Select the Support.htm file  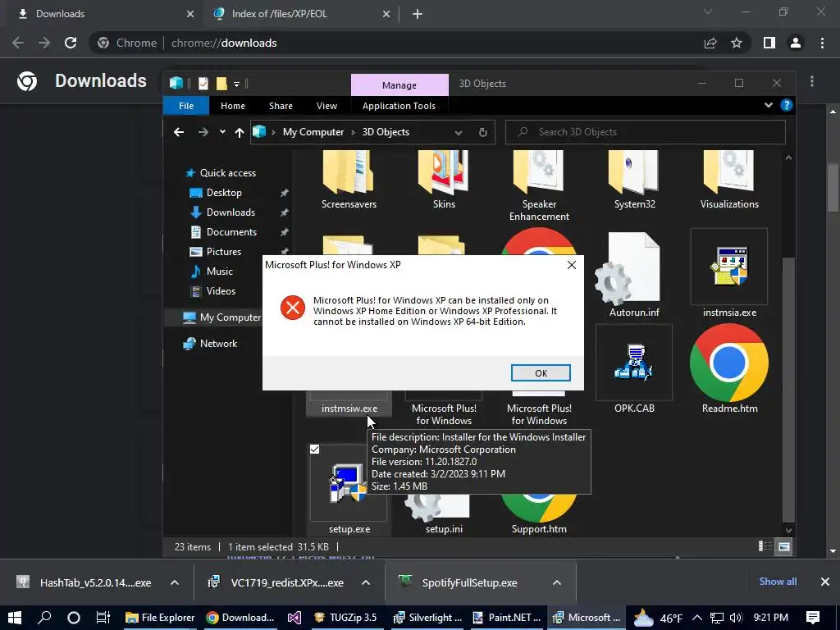tap(539, 514)
